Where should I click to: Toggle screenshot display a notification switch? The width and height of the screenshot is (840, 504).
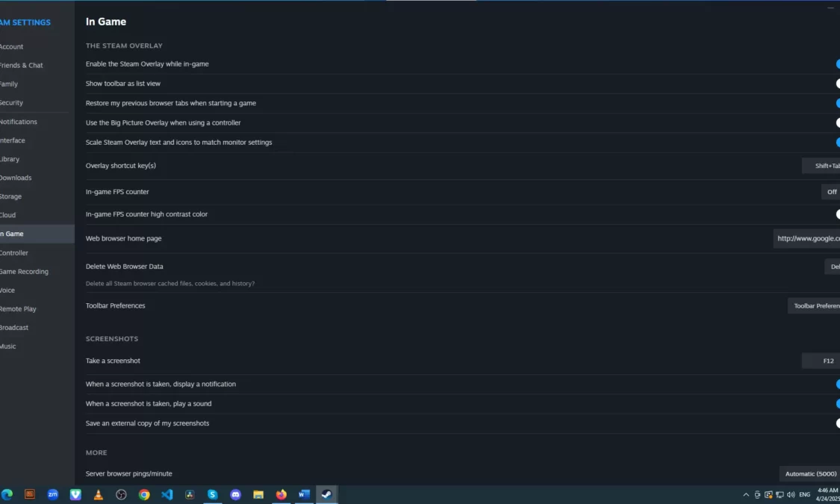pyautogui.click(x=837, y=384)
